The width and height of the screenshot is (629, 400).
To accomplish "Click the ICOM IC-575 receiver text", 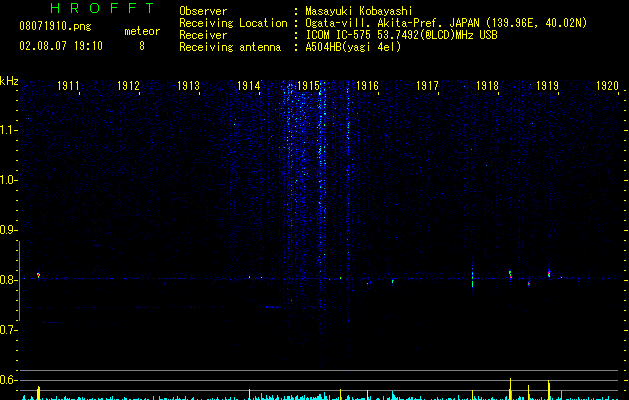I will (x=401, y=35).
